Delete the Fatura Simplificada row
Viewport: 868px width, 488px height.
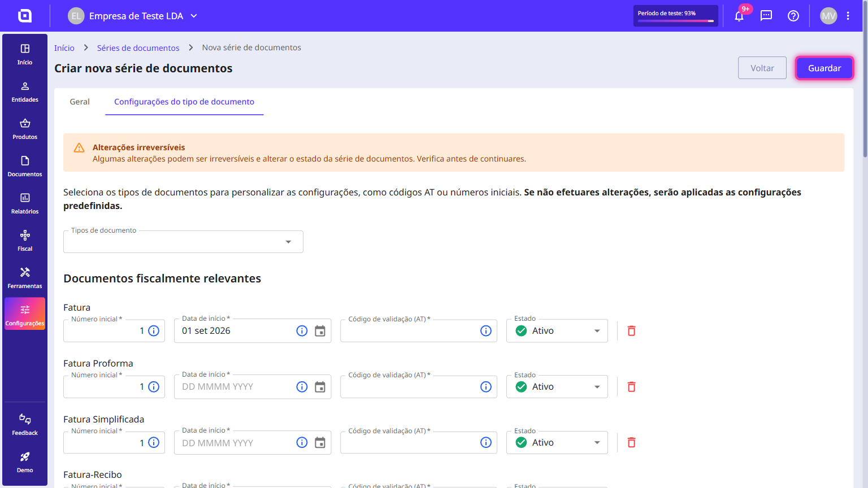(x=632, y=443)
